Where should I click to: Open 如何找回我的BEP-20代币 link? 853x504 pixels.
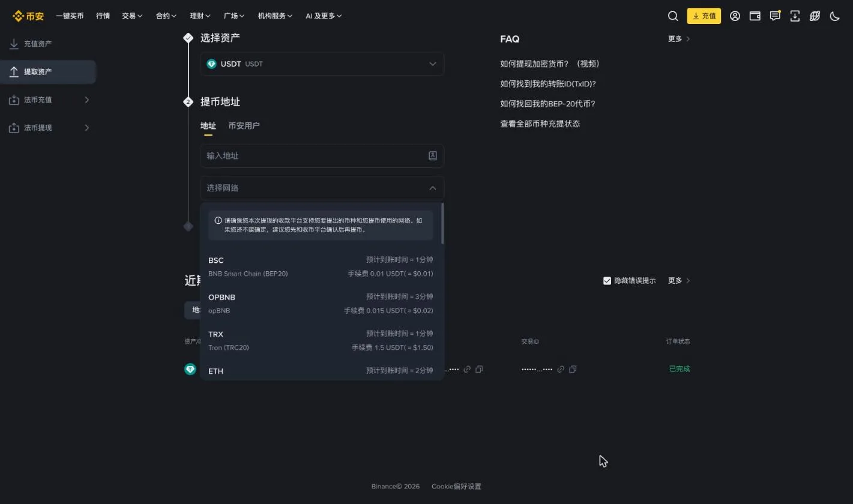pos(547,103)
